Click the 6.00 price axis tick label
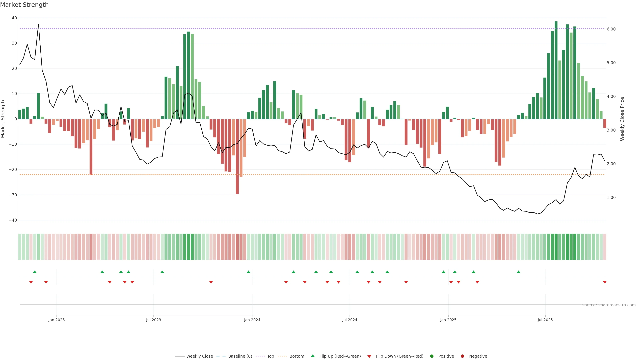Screen dimensions: 644x362 [611, 29]
